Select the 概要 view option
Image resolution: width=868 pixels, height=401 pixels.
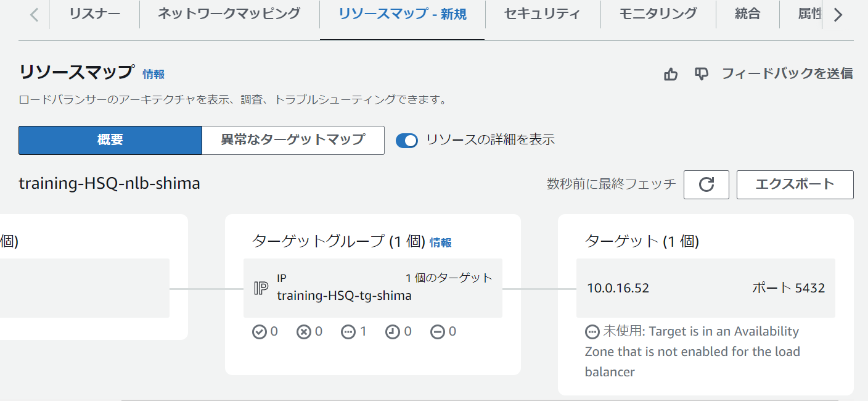[110, 140]
